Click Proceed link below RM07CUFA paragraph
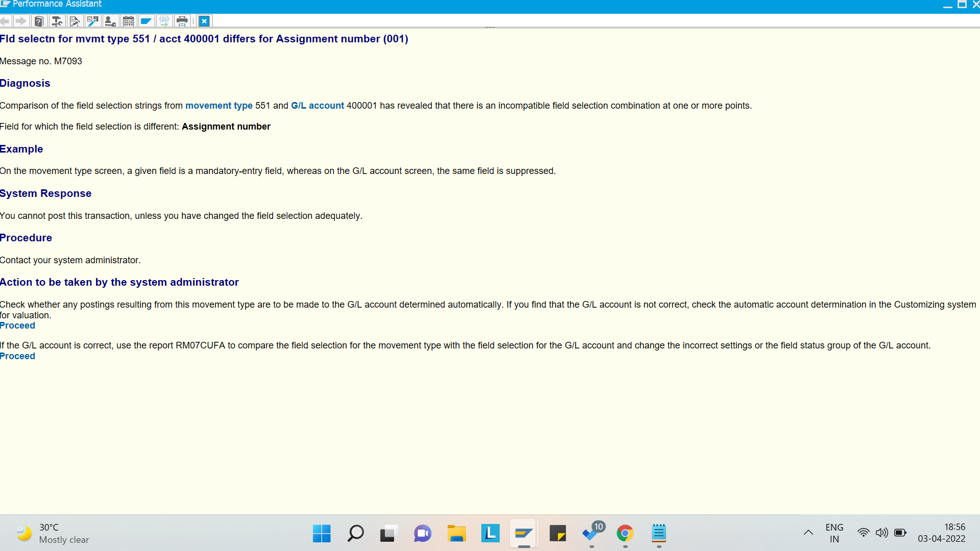This screenshot has width=980, height=551. 17,356
